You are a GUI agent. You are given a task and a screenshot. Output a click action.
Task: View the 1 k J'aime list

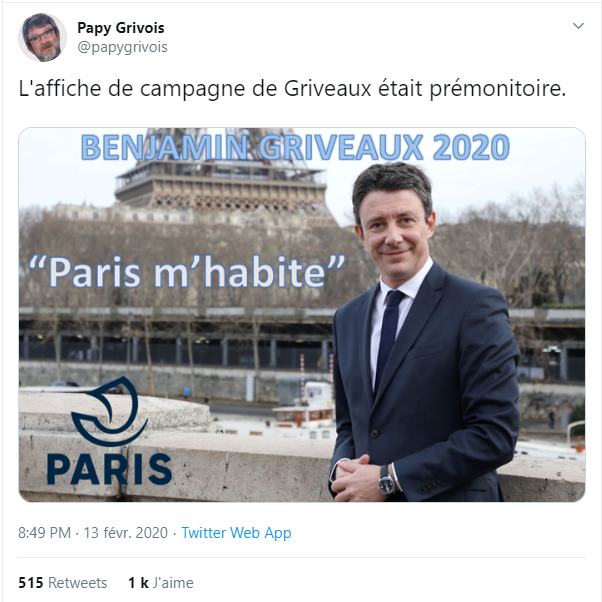(161, 582)
